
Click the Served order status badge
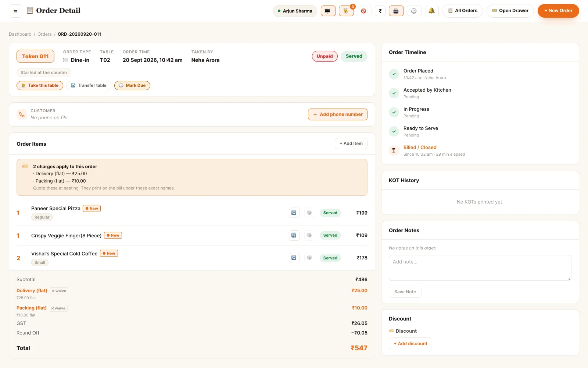[x=354, y=56]
